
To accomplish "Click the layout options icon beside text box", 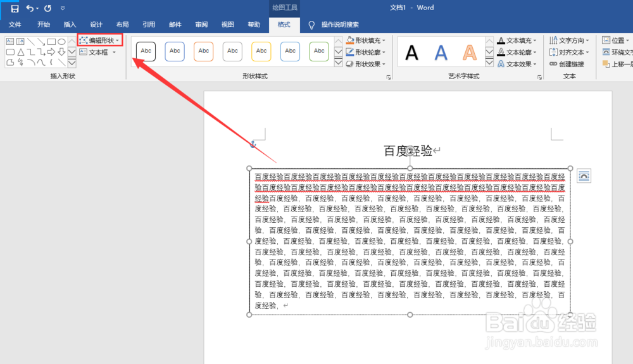I will [x=584, y=176].
